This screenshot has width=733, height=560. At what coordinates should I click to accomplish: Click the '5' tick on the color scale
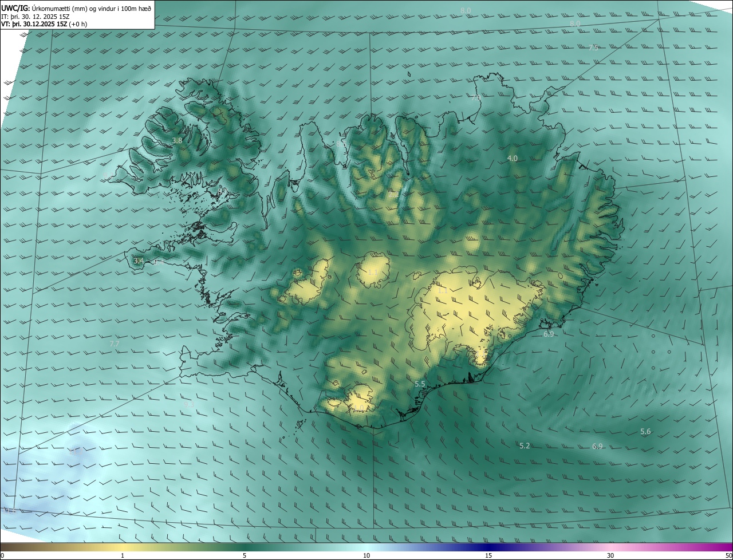pyautogui.click(x=245, y=555)
